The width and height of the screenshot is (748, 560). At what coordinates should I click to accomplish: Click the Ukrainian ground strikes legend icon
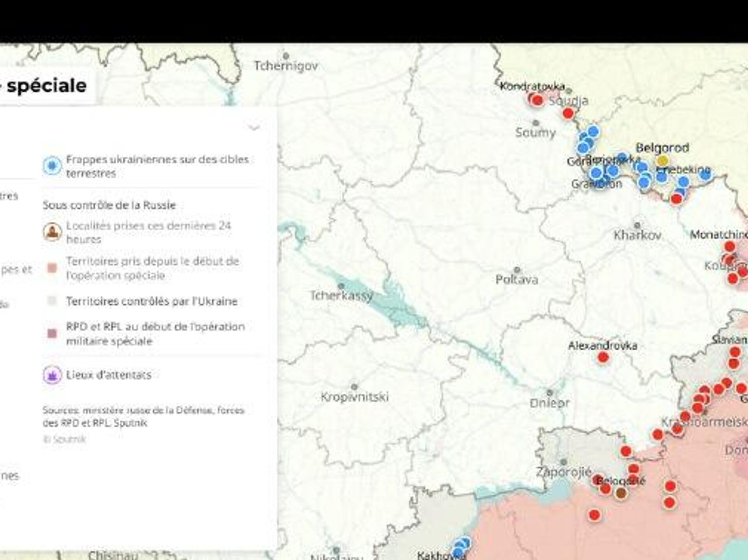click(52, 166)
